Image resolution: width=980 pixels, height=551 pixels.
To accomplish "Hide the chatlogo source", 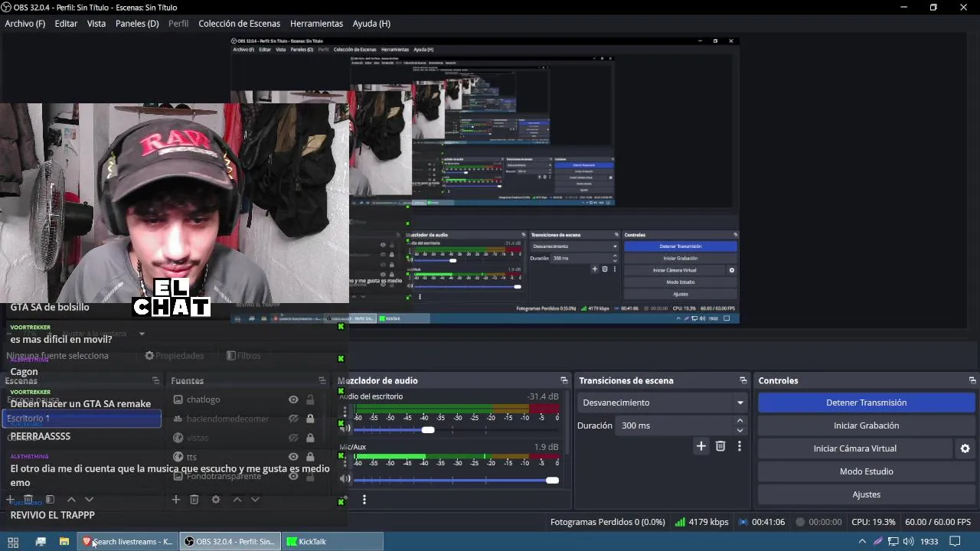I will click(293, 399).
